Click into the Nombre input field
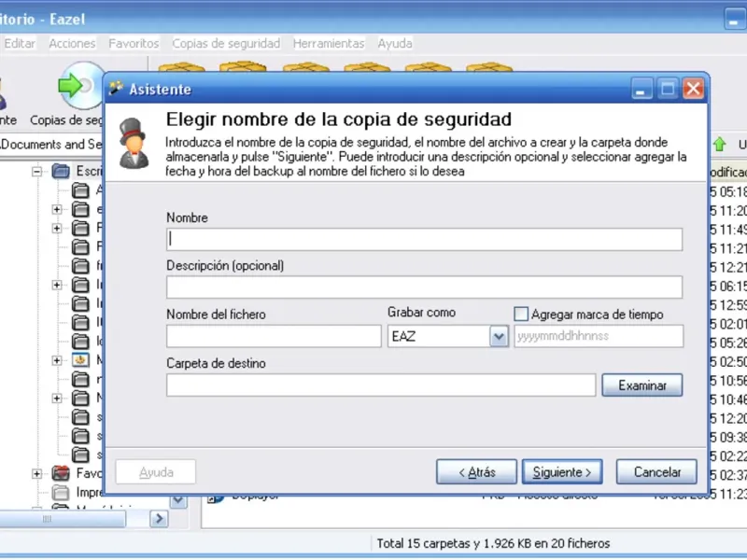Viewport: 747px width, 560px height. click(425, 240)
